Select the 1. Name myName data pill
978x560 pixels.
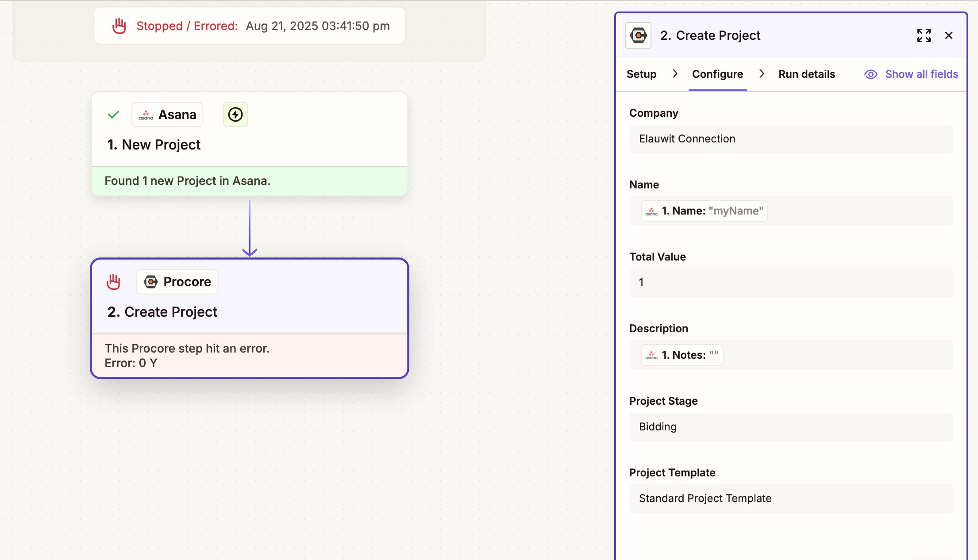(x=705, y=211)
